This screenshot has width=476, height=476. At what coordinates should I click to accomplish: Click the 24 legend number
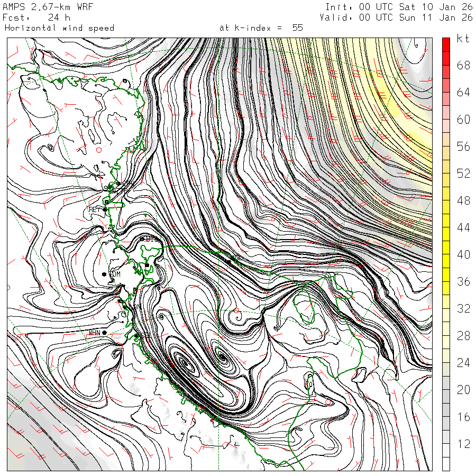pyautogui.click(x=463, y=363)
